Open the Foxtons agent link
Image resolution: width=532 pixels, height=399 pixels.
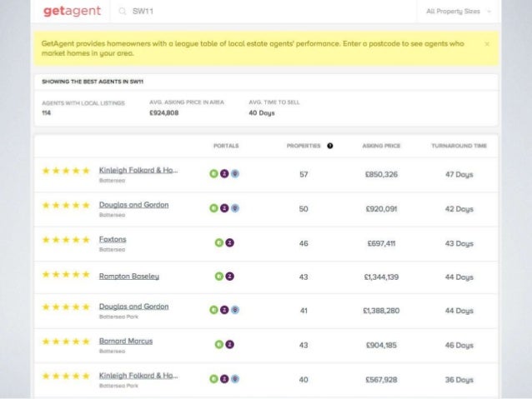coord(113,239)
